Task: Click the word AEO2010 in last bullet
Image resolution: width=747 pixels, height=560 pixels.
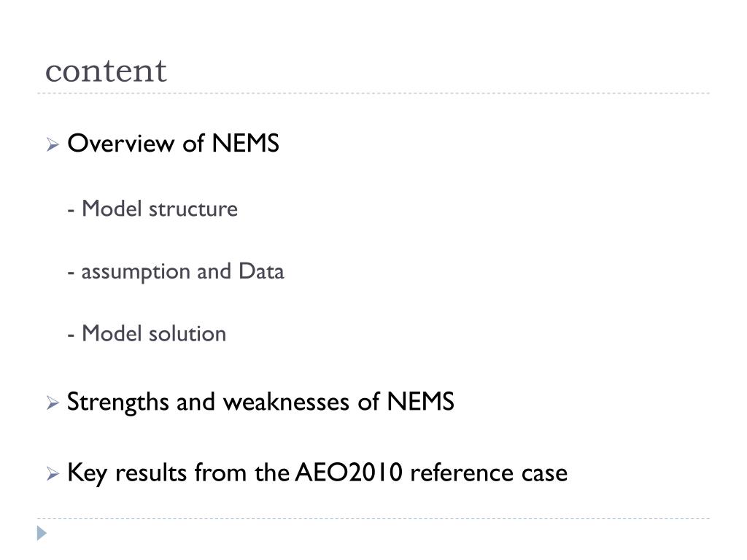Action: [349, 472]
